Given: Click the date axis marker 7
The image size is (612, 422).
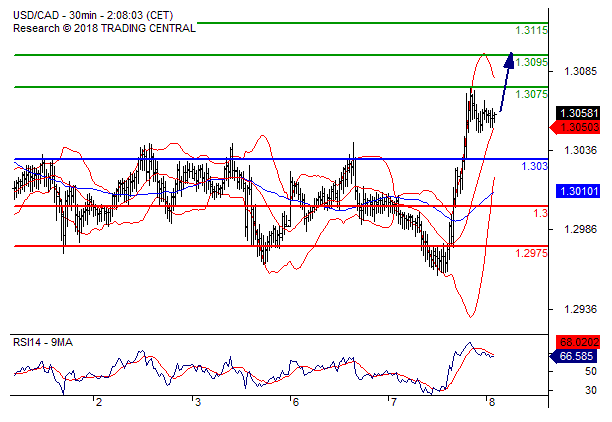Looking at the screenshot, I should tap(393, 402).
